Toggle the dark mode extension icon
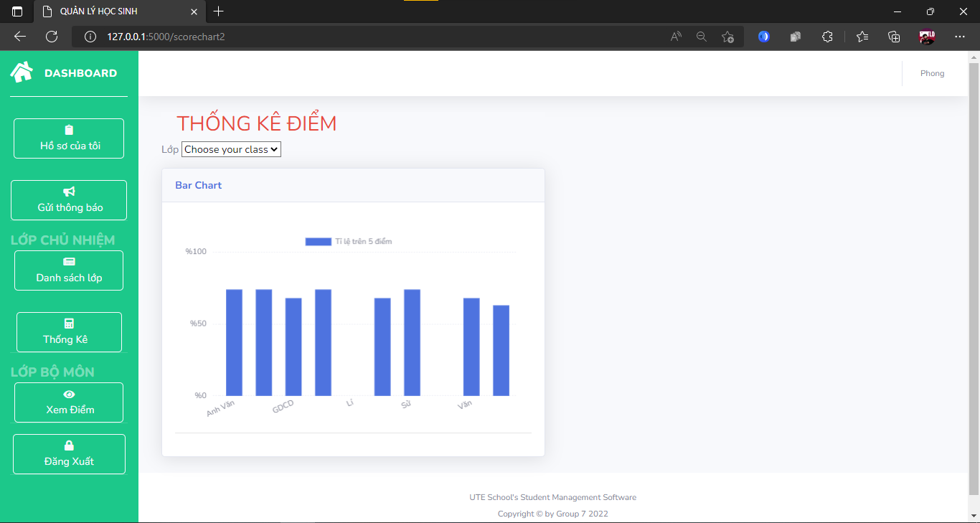The height and width of the screenshot is (523, 980). pyautogui.click(x=763, y=37)
